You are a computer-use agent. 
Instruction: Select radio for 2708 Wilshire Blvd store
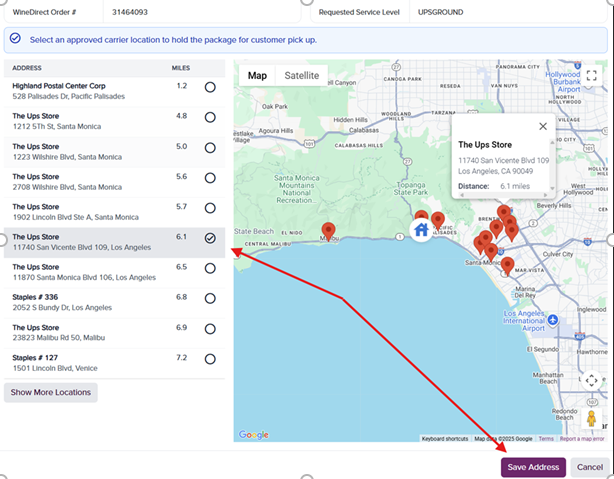tap(210, 178)
